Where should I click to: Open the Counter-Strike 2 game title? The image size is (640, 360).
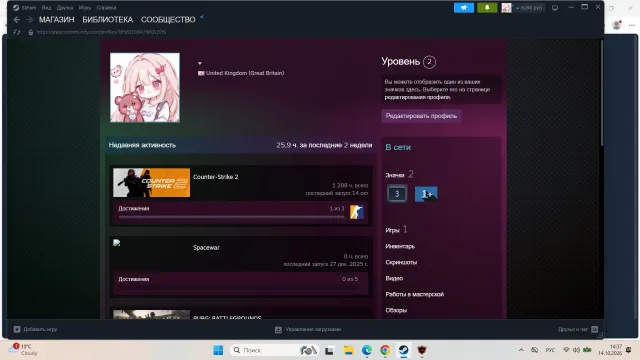pos(216,177)
